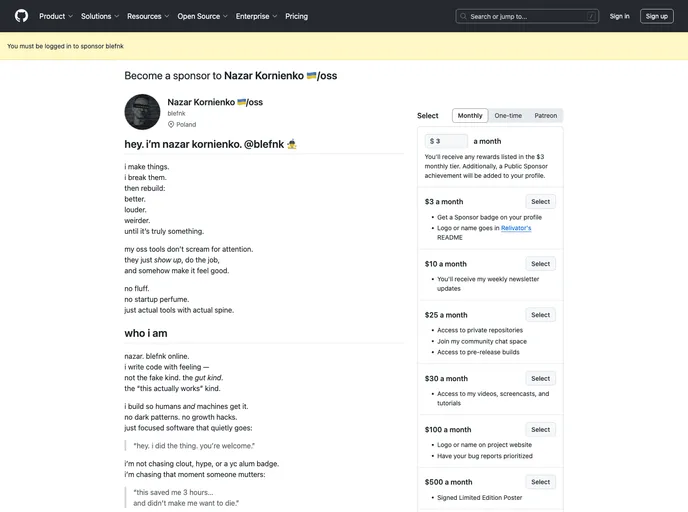Click 'Have your bug reports prioritized' text

pos(485,456)
